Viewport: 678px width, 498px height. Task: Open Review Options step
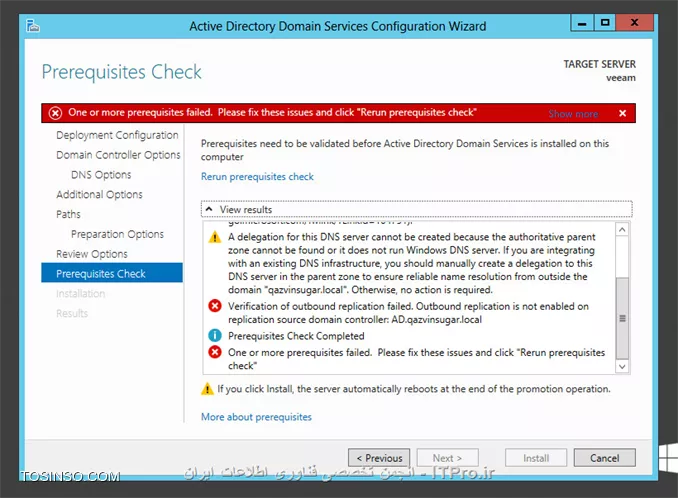(x=92, y=254)
